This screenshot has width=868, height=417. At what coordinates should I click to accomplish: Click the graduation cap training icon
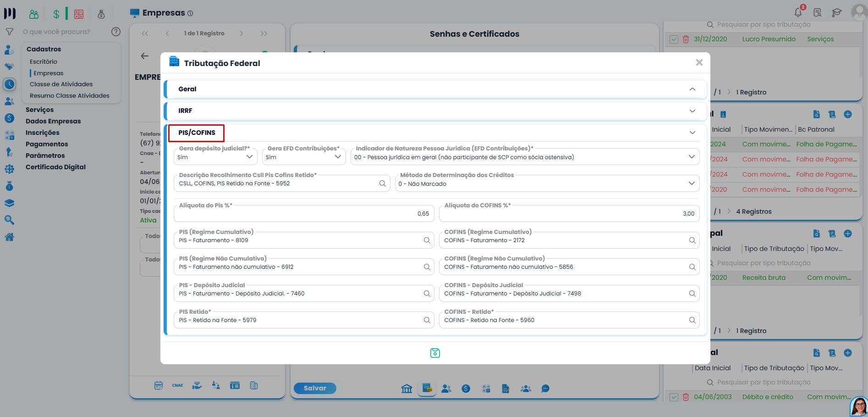837,12
